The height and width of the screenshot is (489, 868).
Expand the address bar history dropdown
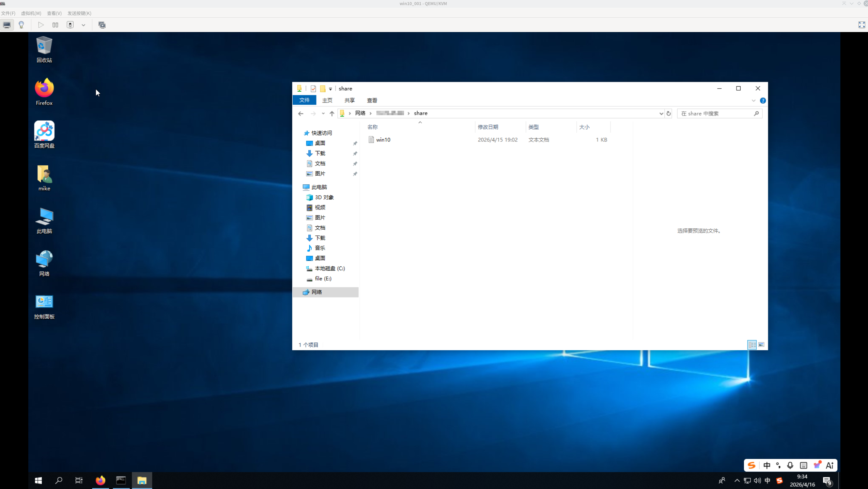pos(661,113)
